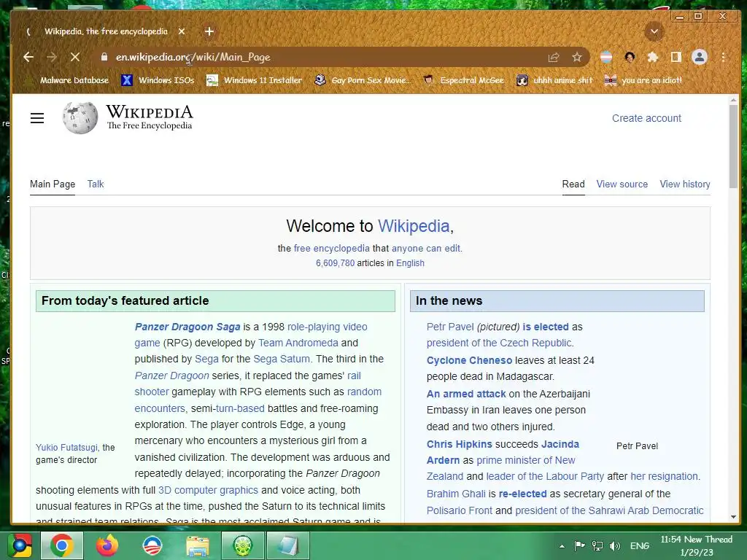Click the English language link

pos(410,262)
